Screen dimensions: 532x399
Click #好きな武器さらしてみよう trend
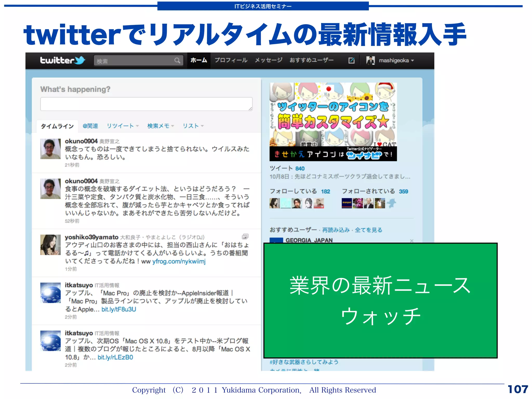[x=304, y=362]
